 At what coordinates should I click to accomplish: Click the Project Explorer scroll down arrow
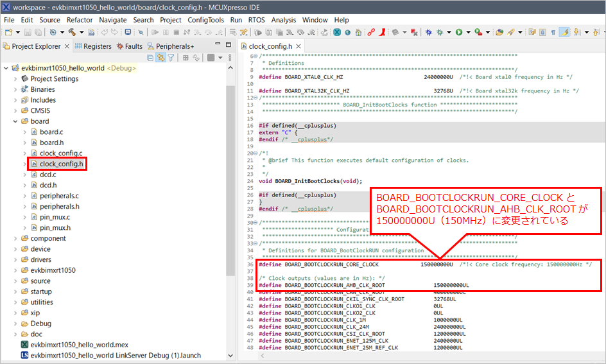click(230, 356)
